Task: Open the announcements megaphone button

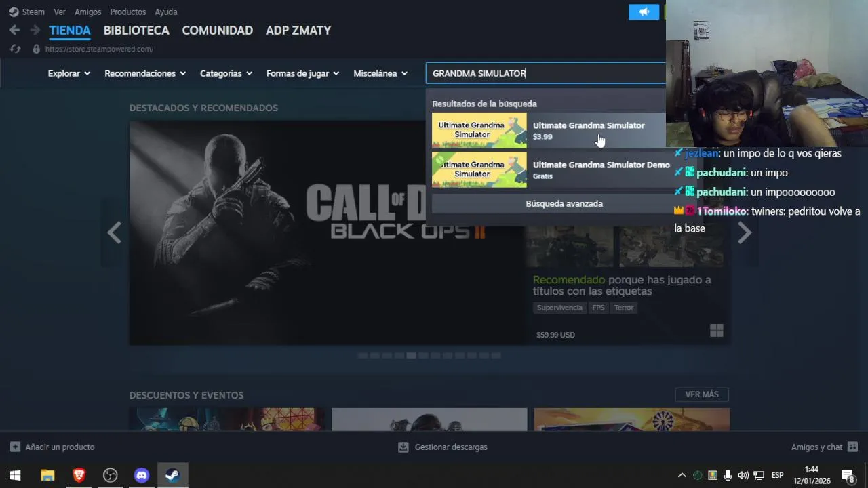Action: [x=644, y=12]
